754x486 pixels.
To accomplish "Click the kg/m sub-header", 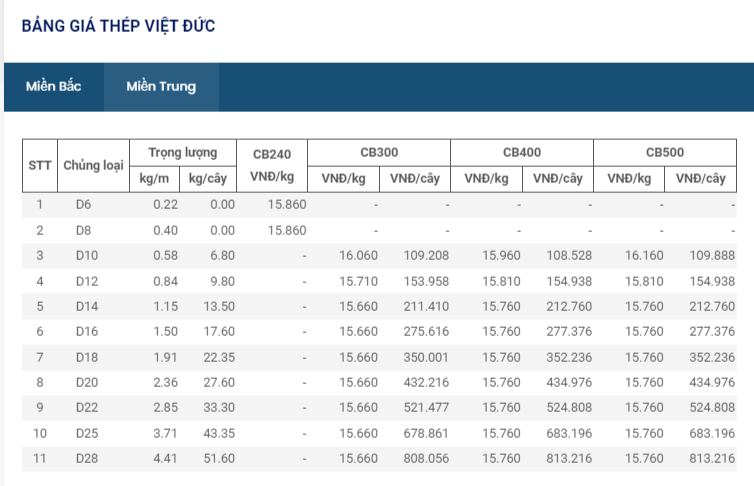I will coord(156,179).
